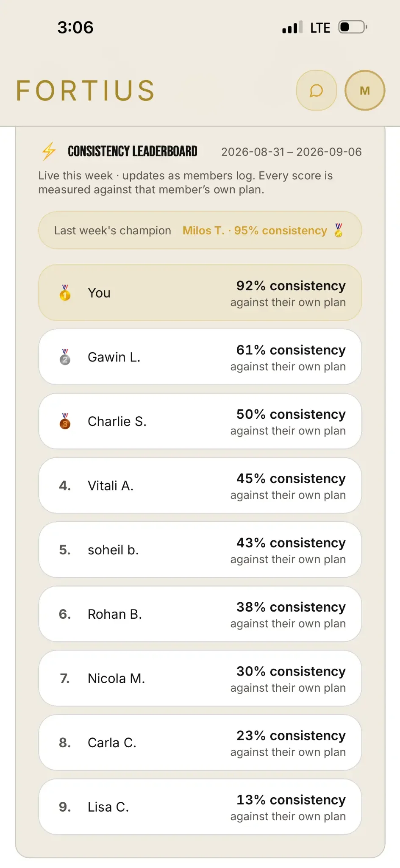Image resolution: width=400 pixels, height=868 pixels.
Task: Open Milos T. 95% consistency champion link
Action: tap(255, 231)
